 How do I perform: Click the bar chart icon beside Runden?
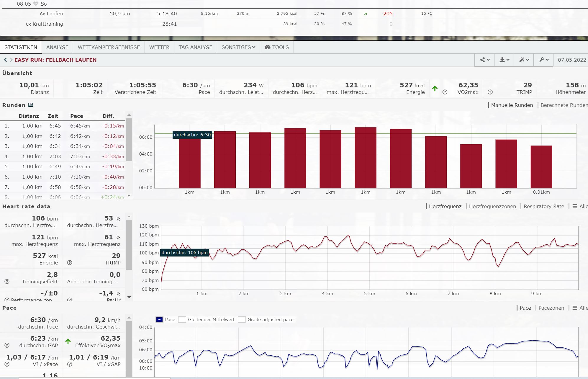click(31, 105)
